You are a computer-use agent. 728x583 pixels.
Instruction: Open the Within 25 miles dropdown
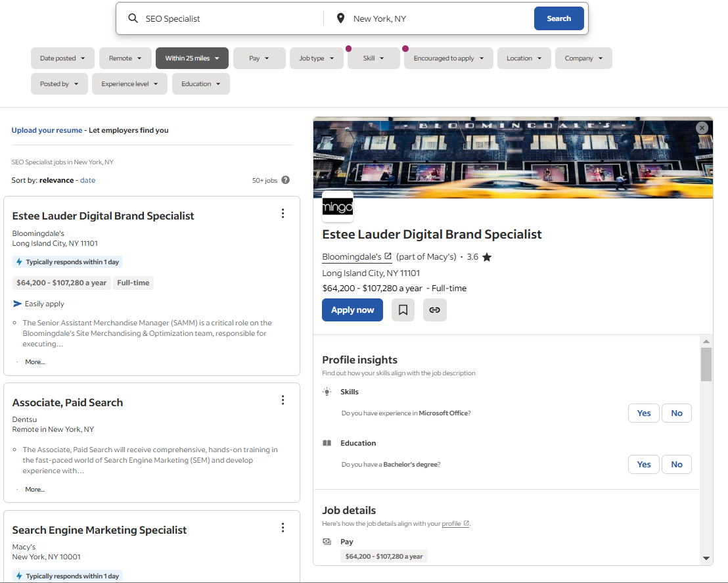(x=193, y=58)
